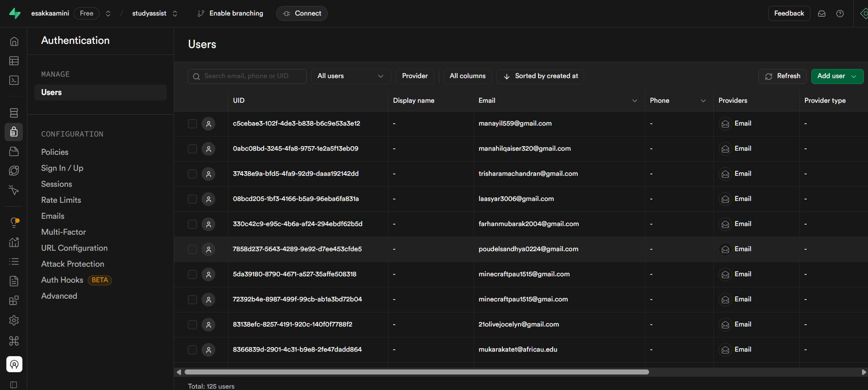
Task: Open the command menu icon
Action: point(14,341)
